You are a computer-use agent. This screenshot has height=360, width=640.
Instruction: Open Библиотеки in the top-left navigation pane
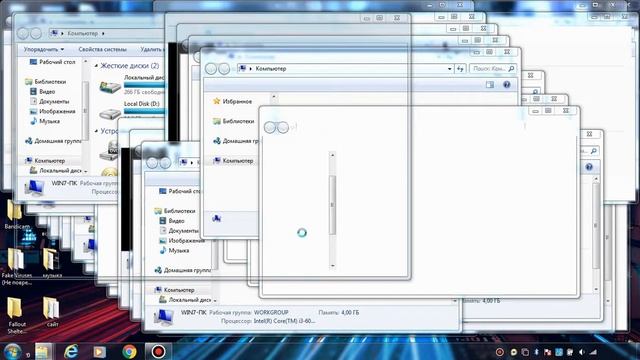pos(45,82)
